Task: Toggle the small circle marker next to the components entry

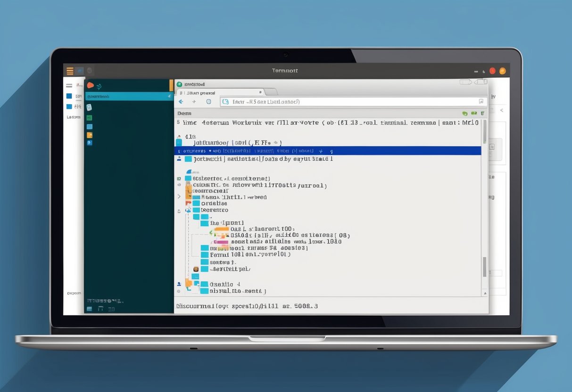Action: click(x=178, y=186)
